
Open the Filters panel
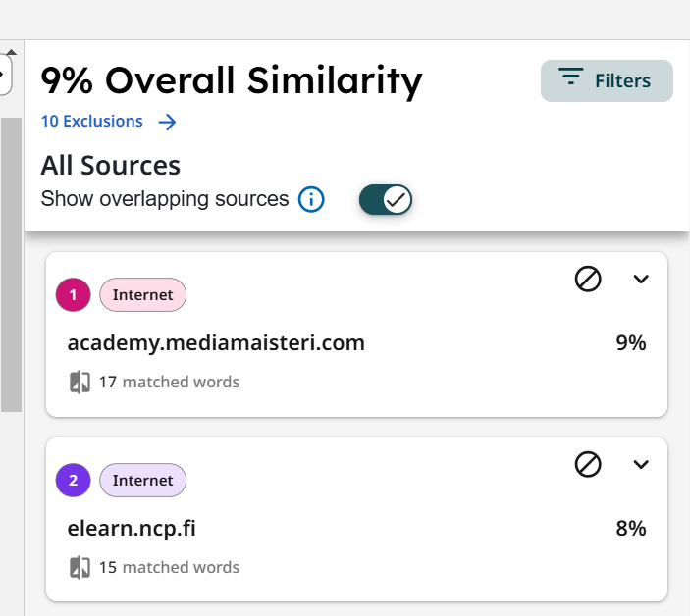coord(607,80)
